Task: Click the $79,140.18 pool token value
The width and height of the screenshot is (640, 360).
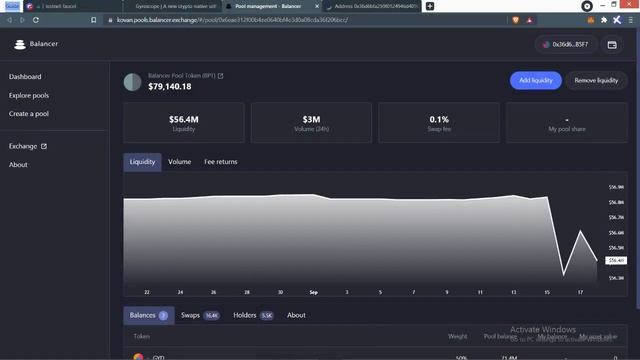Action: 170,87
